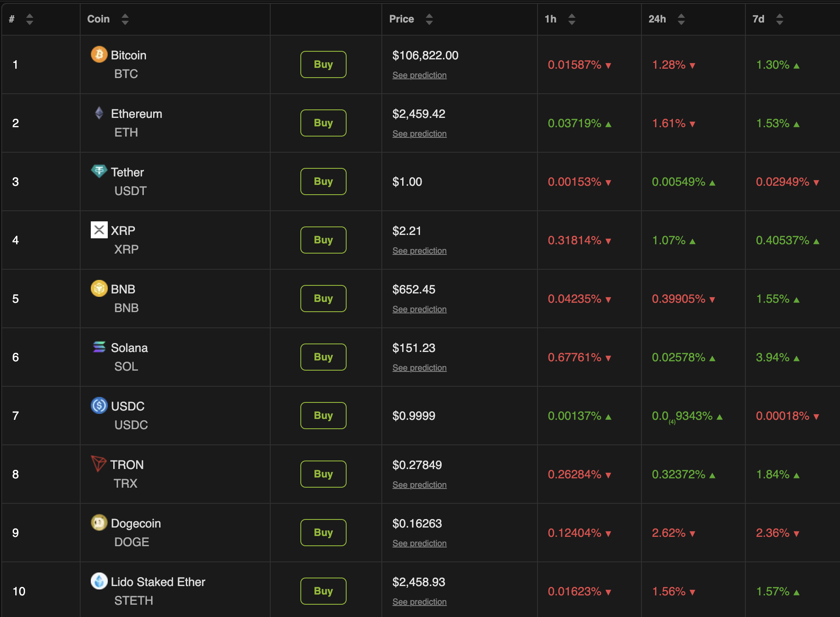Click the Solana logo icon
Screen dimensions: 840x617
tap(99, 347)
